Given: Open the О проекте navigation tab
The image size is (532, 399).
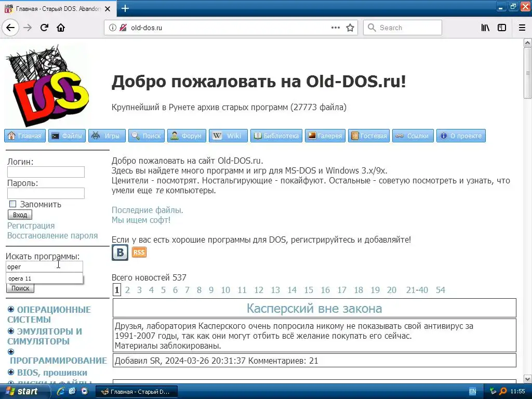Looking at the screenshot, I should [x=461, y=136].
